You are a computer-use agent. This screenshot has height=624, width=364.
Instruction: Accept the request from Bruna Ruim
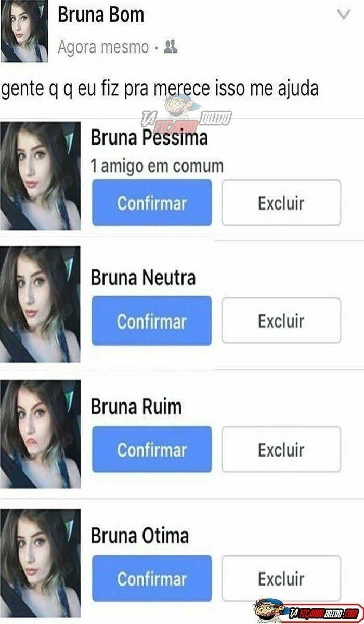pos(152,449)
